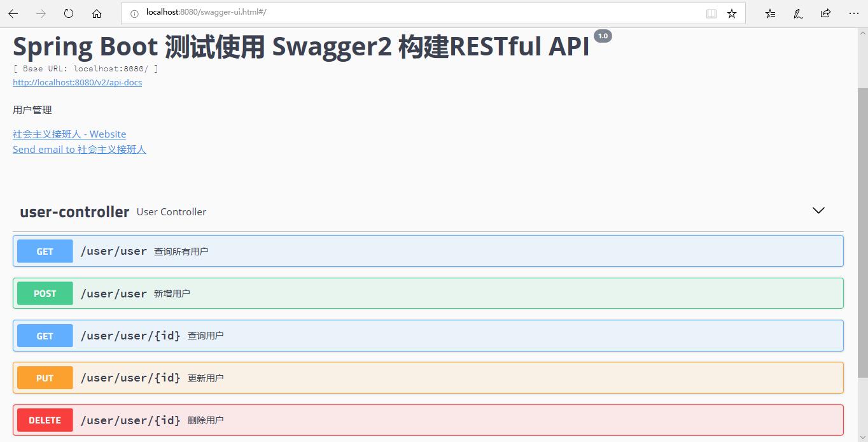Click the blue GET badge for 查询用户
This screenshot has width=868, height=442.
click(45, 336)
